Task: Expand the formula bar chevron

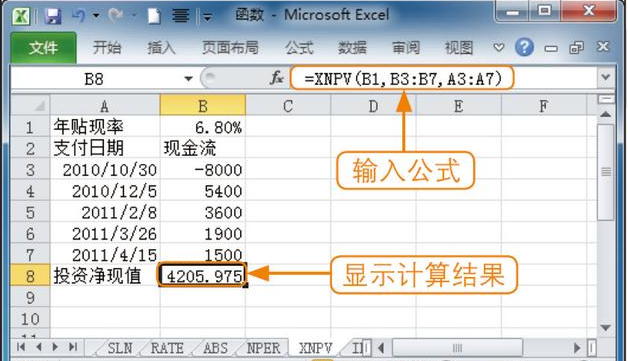Action: [605, 77]
